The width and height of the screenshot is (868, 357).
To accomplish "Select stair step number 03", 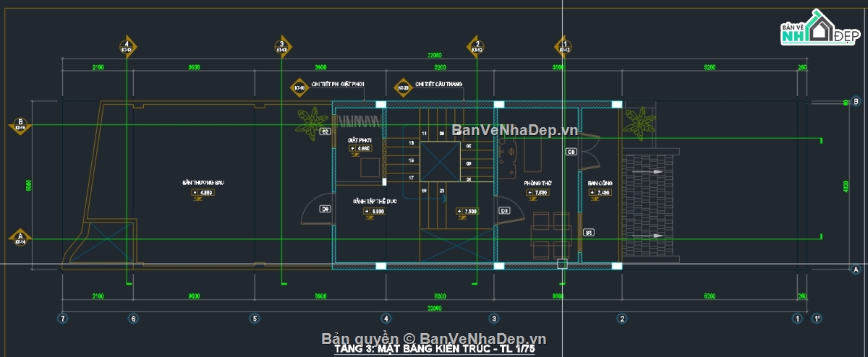I will pos(469,163).
